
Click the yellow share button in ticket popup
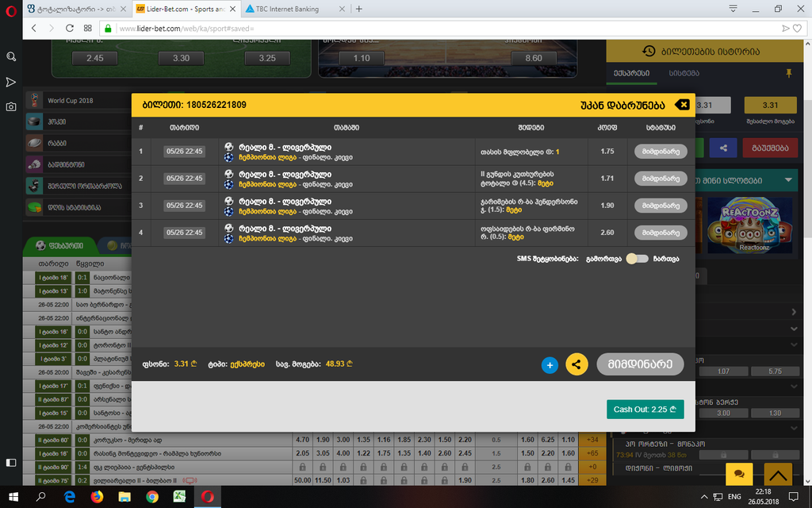pyautogui.click(x=576, y=364)
